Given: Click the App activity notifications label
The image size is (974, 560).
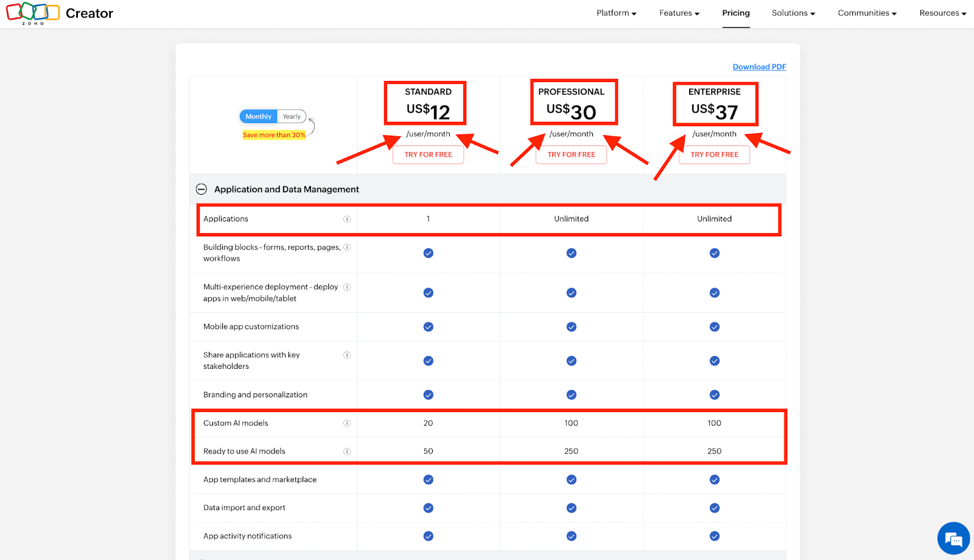Looking at the screenshot, I should 247,536.
